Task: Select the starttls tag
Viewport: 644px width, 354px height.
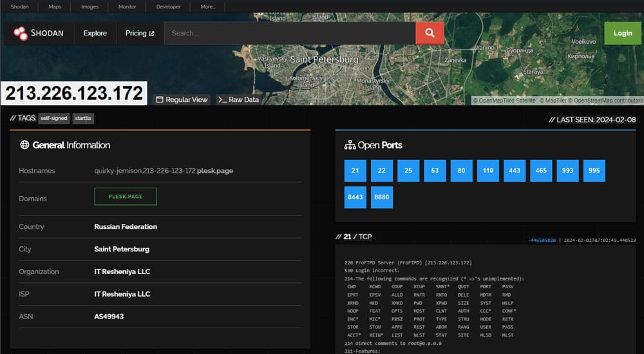Action: pos(83,119)
